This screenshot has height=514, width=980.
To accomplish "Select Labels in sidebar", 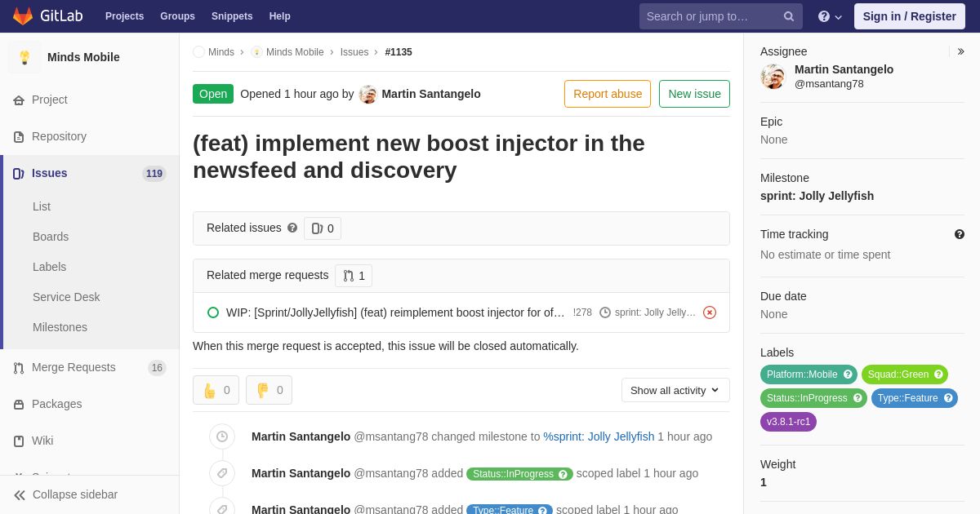I will pos(49,267).
